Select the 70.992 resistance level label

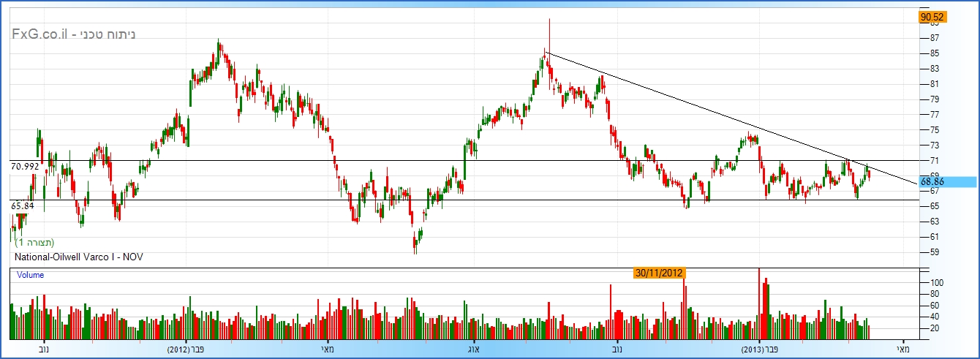25,167
